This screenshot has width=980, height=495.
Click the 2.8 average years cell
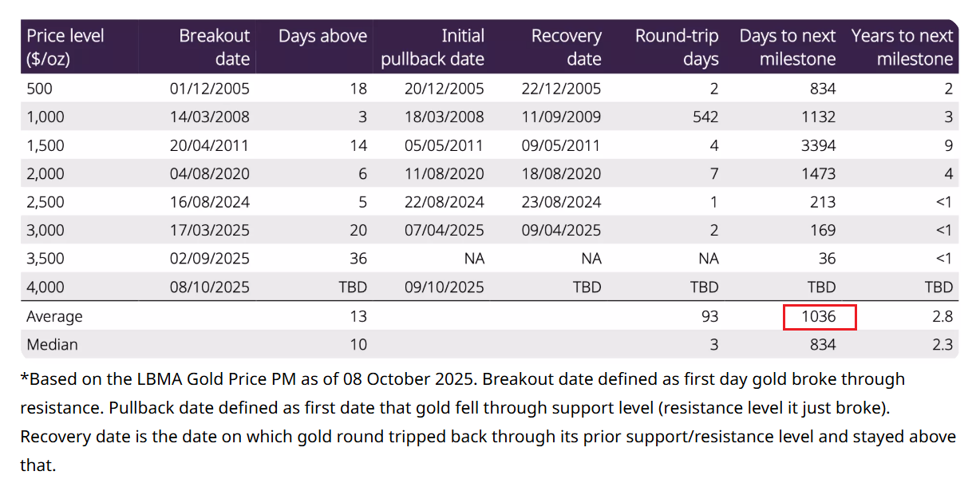942,317
